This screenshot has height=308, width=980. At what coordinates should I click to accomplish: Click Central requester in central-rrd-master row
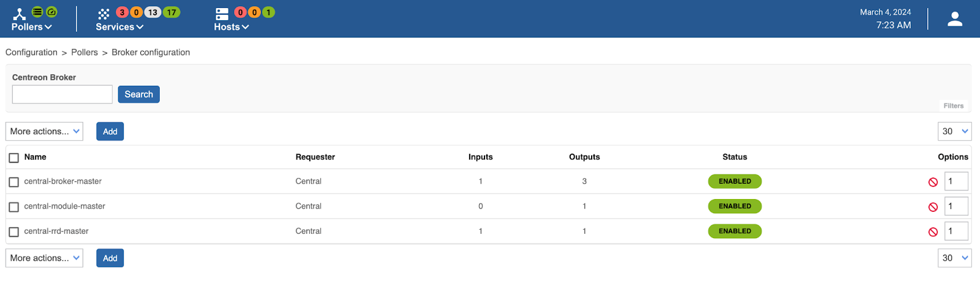click(x=309, y=231)
